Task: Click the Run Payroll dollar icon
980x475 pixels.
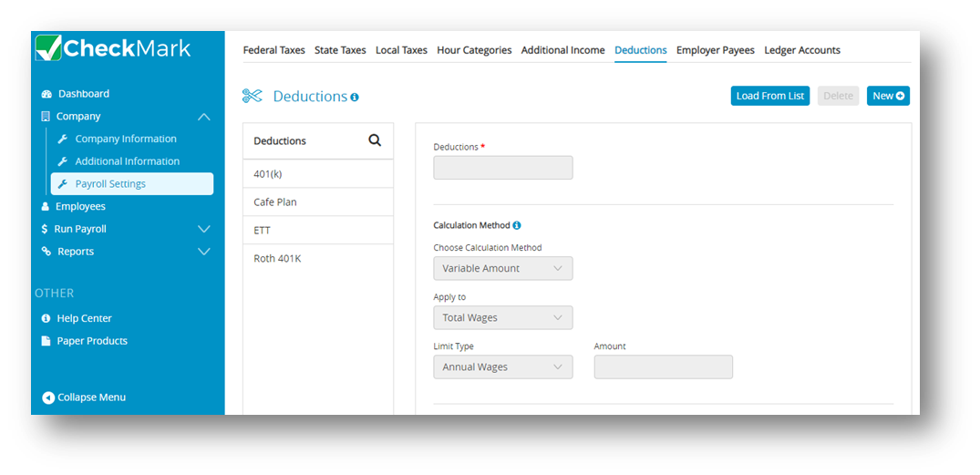Action: click(x=45, y=229)
